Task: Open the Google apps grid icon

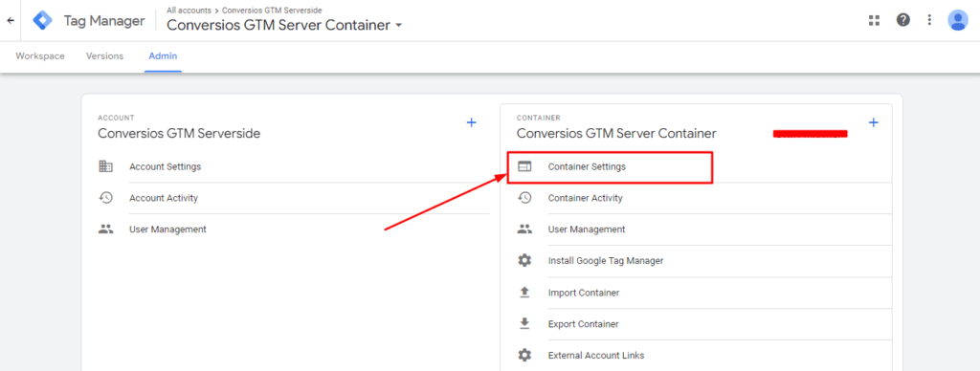Action: click(x=874, y=21)
